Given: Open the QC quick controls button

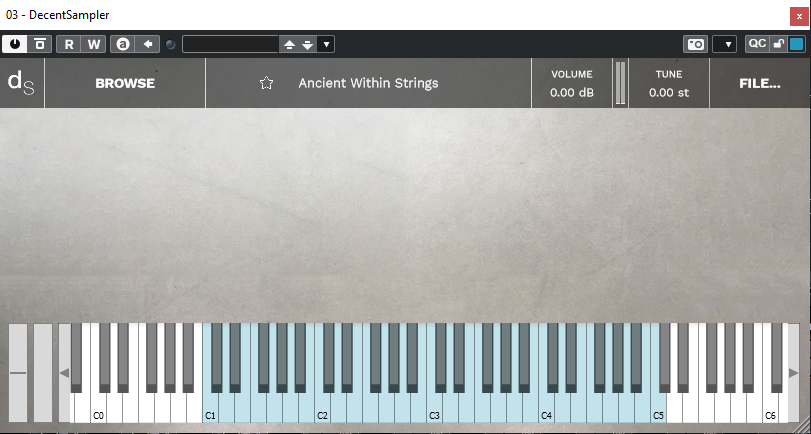Looking at the screenshot, I should pos(757,44).
